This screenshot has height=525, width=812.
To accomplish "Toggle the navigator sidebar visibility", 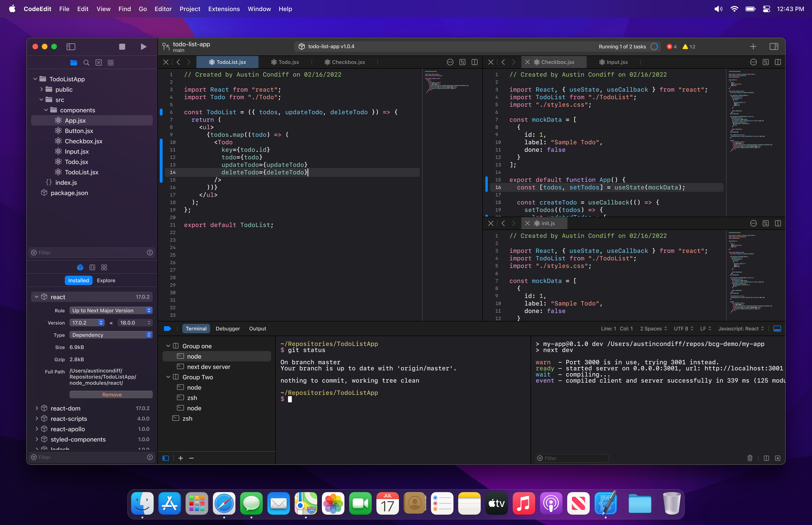I will coord(71,47).
